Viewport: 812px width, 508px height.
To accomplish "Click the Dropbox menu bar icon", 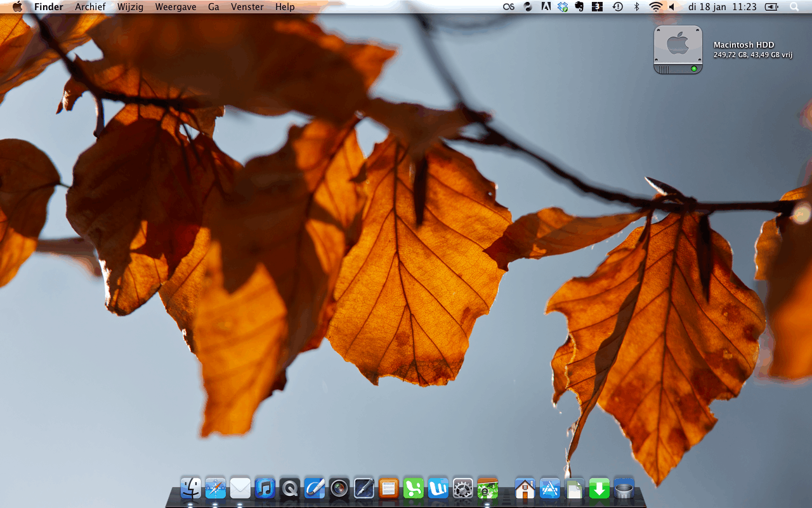I will pos(562,7).
